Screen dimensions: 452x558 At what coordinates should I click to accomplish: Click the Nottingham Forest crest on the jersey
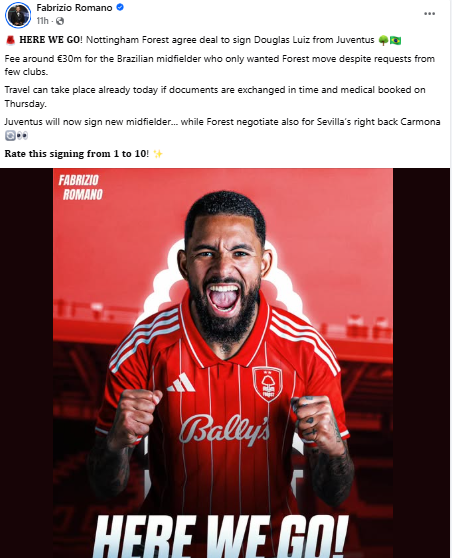coord(267,384)
